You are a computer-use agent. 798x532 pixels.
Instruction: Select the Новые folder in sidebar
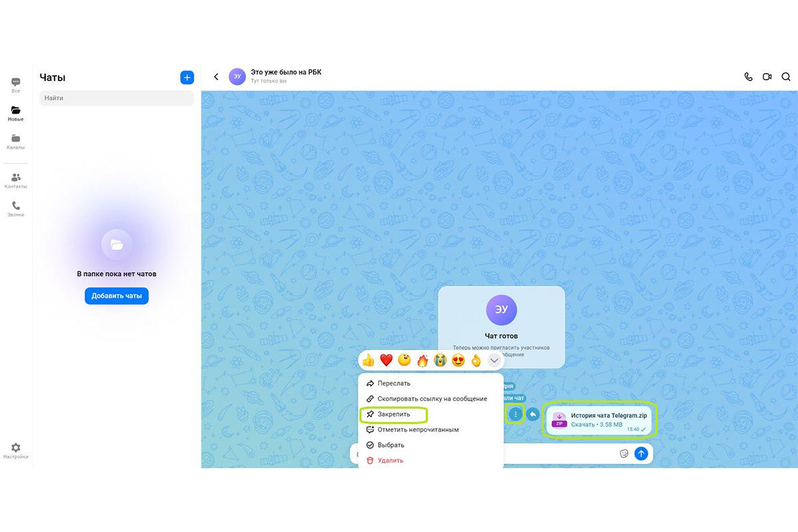(x=16, y=113)
